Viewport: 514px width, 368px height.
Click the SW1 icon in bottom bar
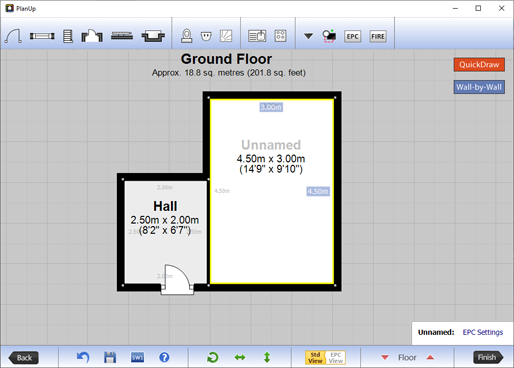[137, 357]
